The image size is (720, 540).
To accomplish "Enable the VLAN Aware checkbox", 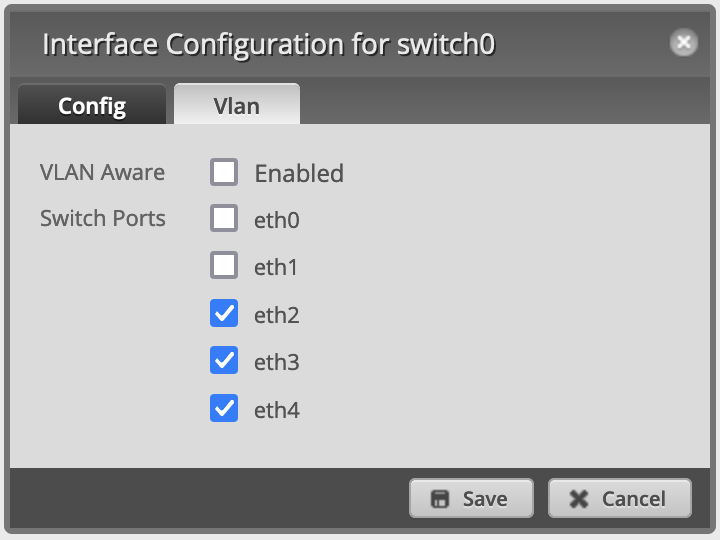I will point(224,172).
